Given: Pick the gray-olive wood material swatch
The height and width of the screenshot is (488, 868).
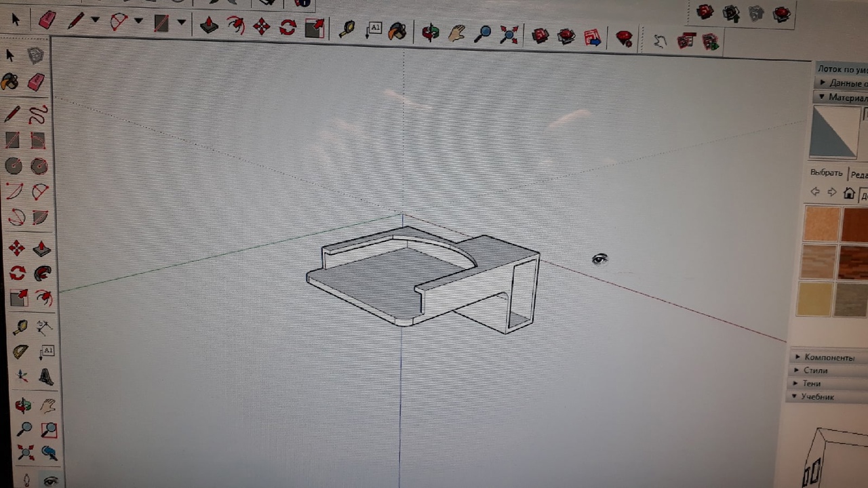Looking at the screenshot, I should click(x=850, y=300).
